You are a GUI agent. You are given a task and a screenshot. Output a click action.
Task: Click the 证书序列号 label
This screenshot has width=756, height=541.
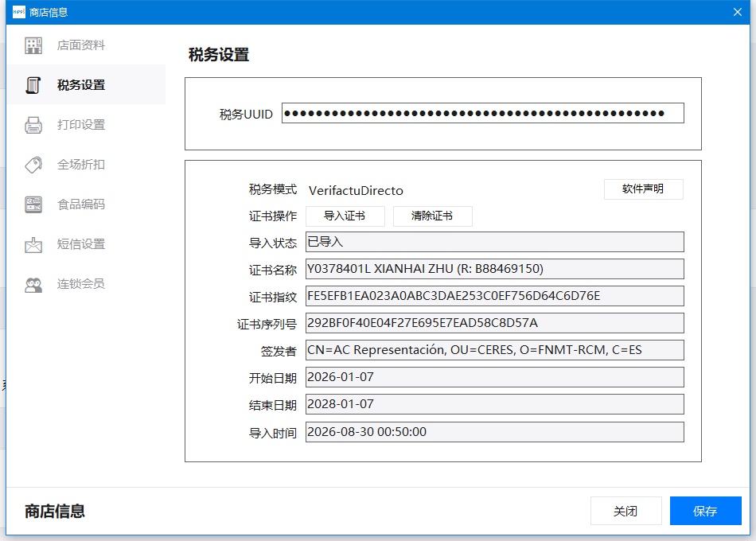[x=267, y=325]
